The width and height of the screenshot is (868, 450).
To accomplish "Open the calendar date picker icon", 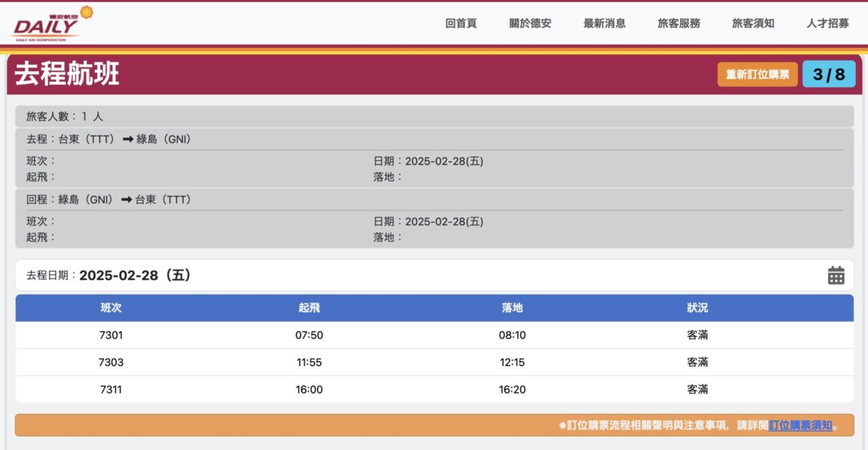I will click(836, 276).
